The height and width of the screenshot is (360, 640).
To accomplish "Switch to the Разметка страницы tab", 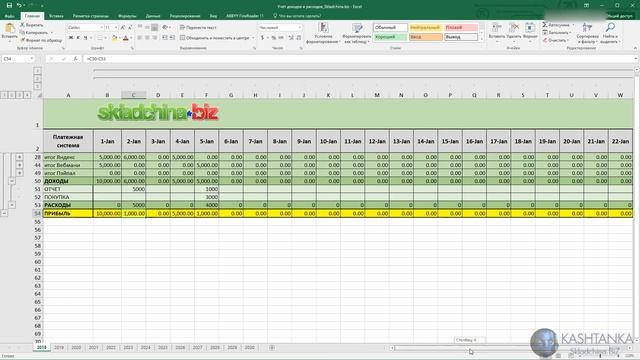I will [91, 16].
